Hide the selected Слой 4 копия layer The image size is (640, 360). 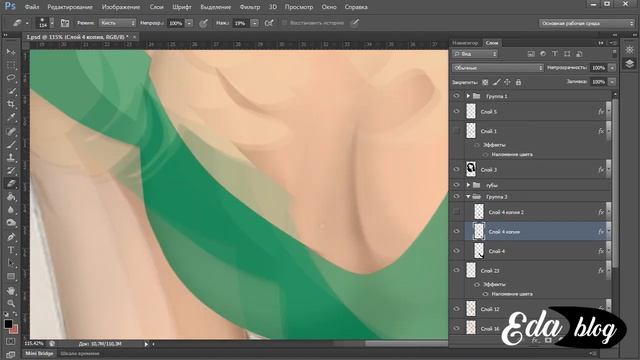pyautogui.click(x=456, y=231)
